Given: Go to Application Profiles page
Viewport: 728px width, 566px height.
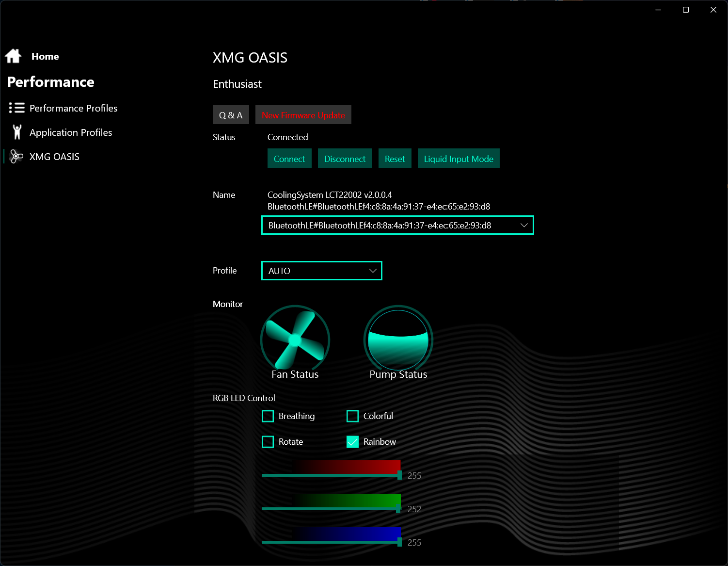Looking at the screenshot, I should click(71, 132).
